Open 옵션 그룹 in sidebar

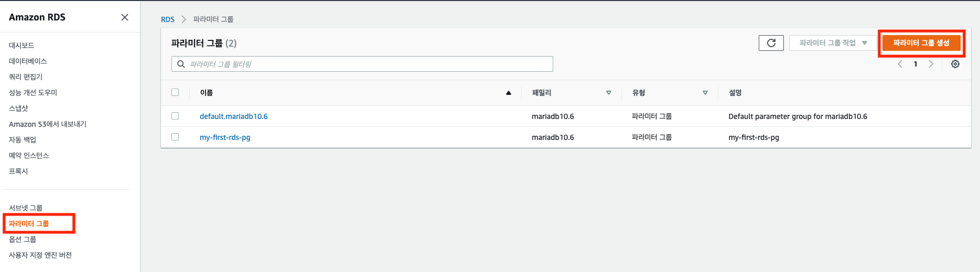23,240
